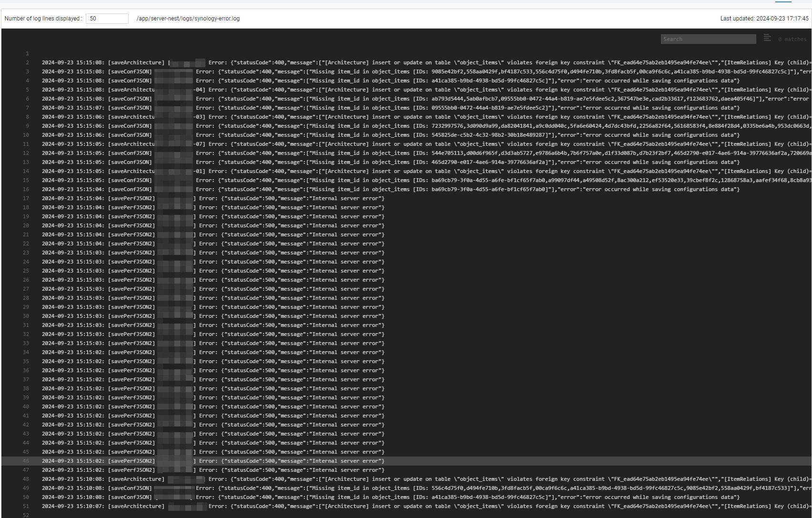812x518 pixels.
Task: Click the savePerfJSON2 tag on line 38
Action: click(x=132, y=388)
